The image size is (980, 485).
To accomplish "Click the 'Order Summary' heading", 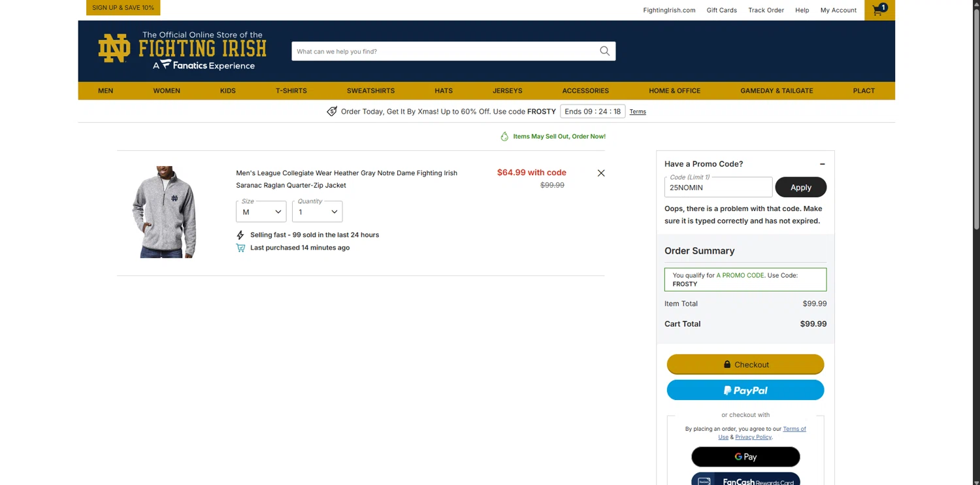I will [699, 251].
